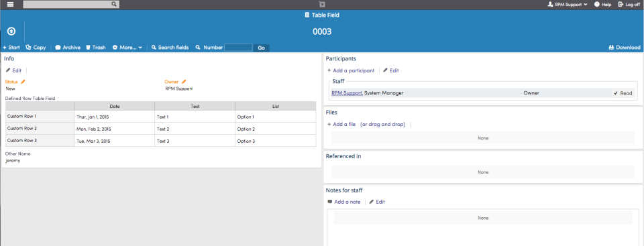Screen dimensions: 644x246
Task: Expand the More... dropdown
Action: tap(127, 48)
